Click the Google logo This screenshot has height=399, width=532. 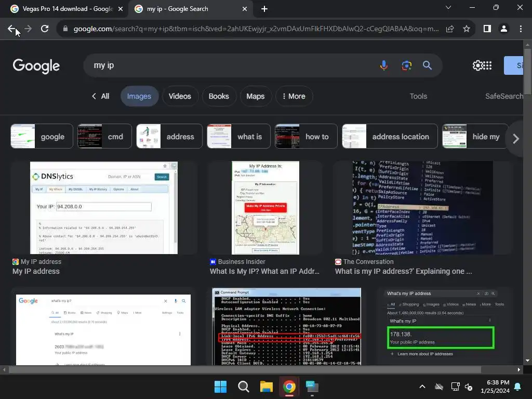tap(36, 66)
